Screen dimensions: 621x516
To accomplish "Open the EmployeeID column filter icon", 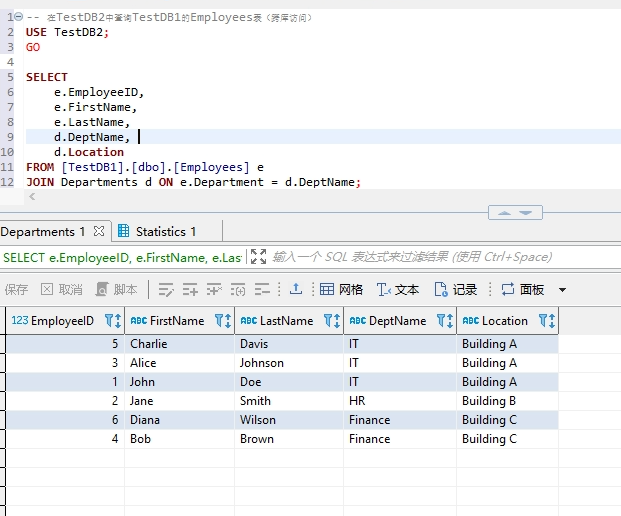I will 109,320.
